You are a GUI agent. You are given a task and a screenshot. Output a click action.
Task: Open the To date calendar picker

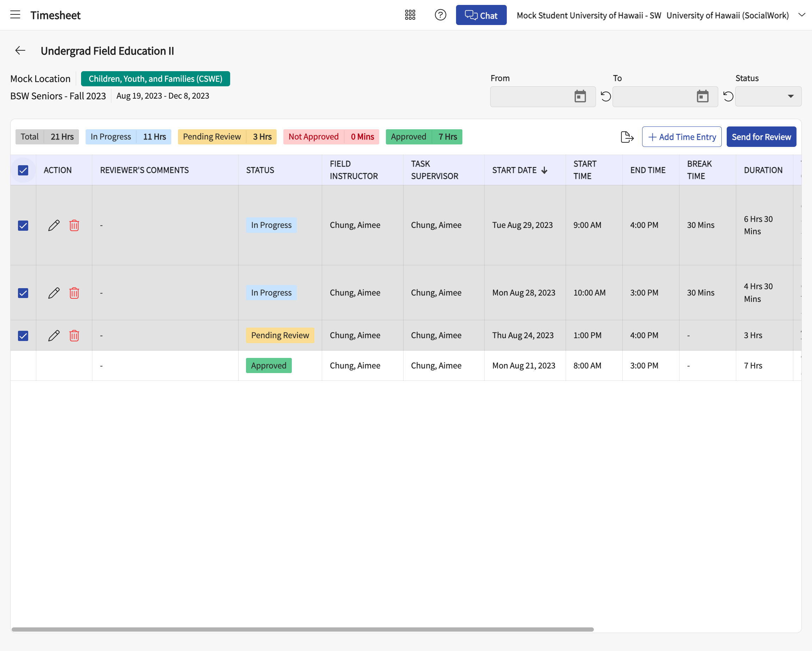pyautogui.click(x=702, y=97)
